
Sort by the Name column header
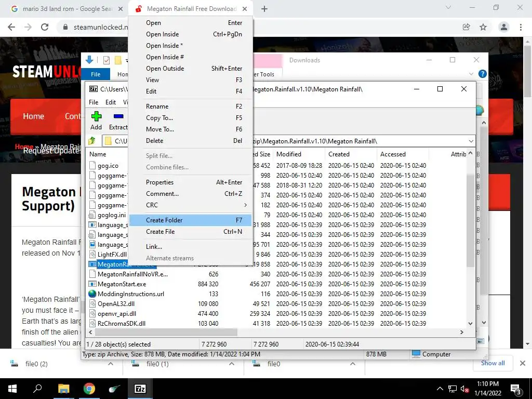[x=98, y=154]
